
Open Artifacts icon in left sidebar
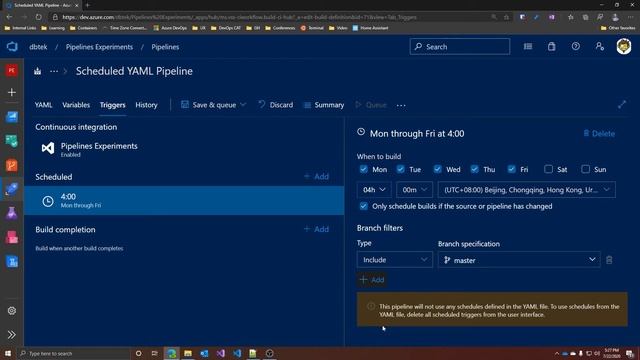coord(12,237)
